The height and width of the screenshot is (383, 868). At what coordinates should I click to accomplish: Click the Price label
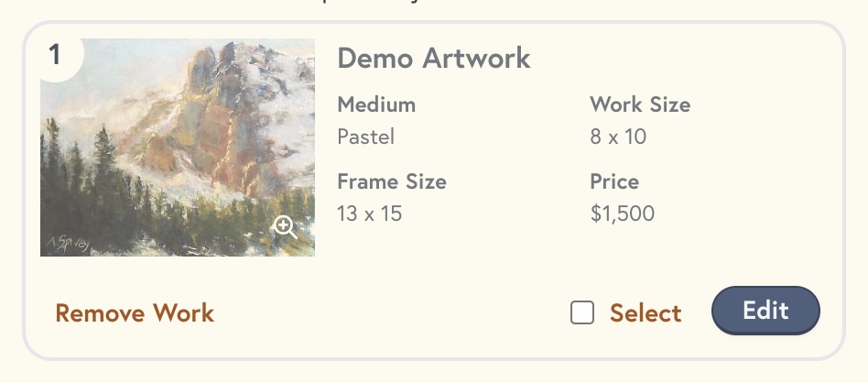(614, 181)
